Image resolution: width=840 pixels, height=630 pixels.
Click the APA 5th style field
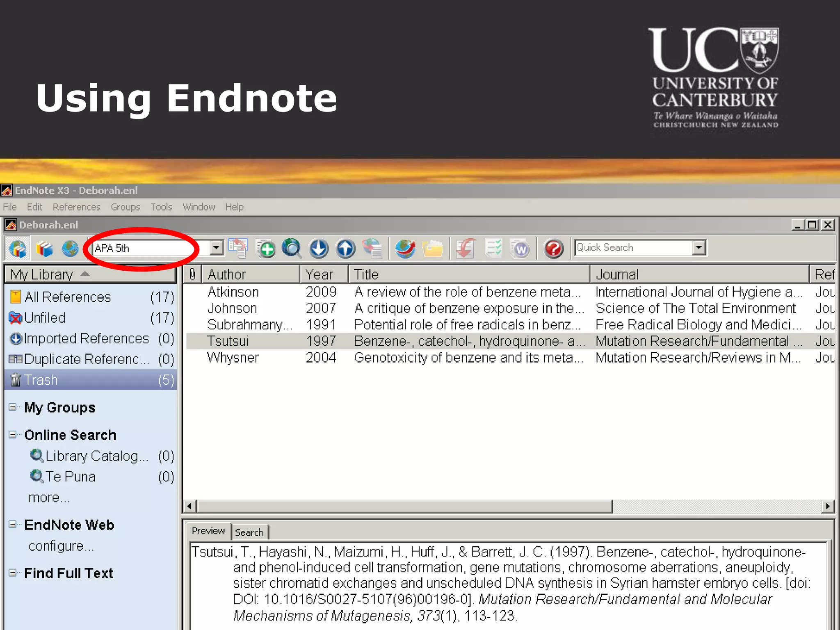pos(151,248)
